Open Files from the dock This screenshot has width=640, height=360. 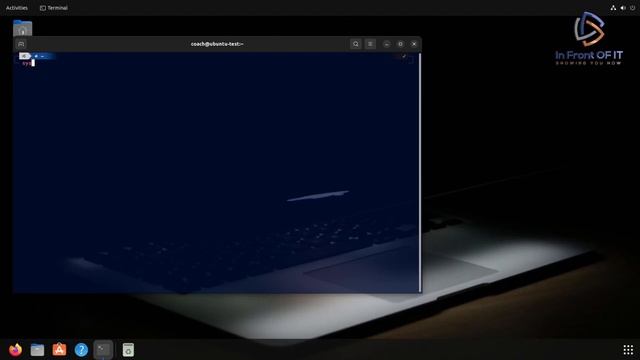pyautogui.click(x=37, y=350)
